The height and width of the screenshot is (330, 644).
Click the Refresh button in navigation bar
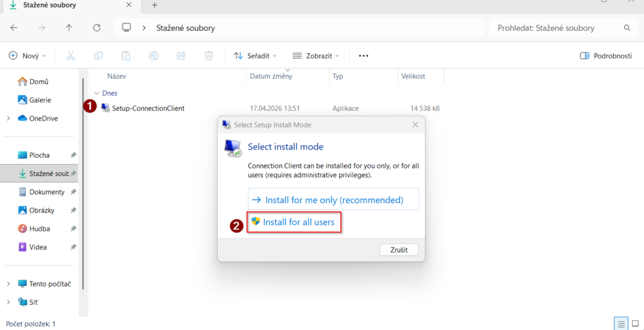point(96,28)
